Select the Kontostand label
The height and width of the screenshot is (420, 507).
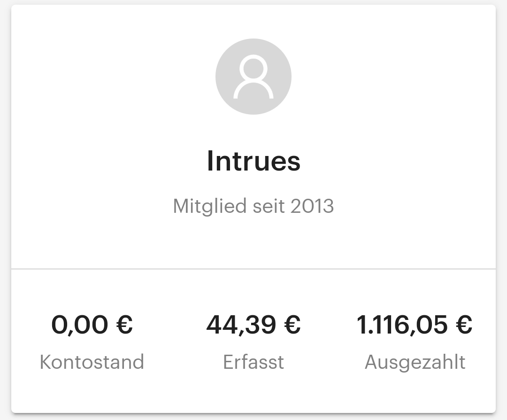click(92, 362)
